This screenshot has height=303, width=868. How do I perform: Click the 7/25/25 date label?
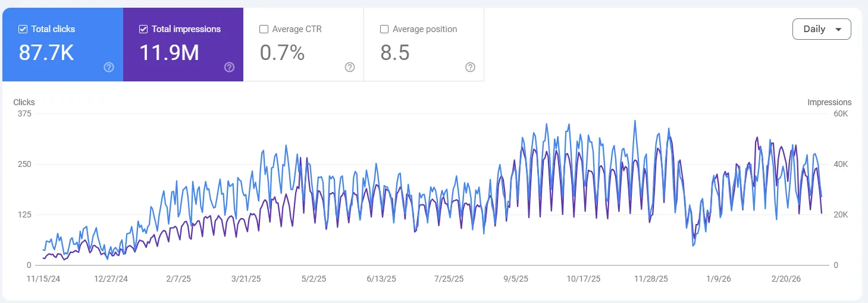[449, 278]
